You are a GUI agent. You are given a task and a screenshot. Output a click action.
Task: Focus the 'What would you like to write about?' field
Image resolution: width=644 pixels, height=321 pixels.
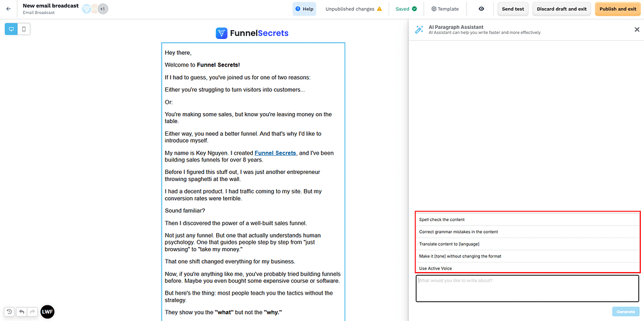tap(528, 288)
